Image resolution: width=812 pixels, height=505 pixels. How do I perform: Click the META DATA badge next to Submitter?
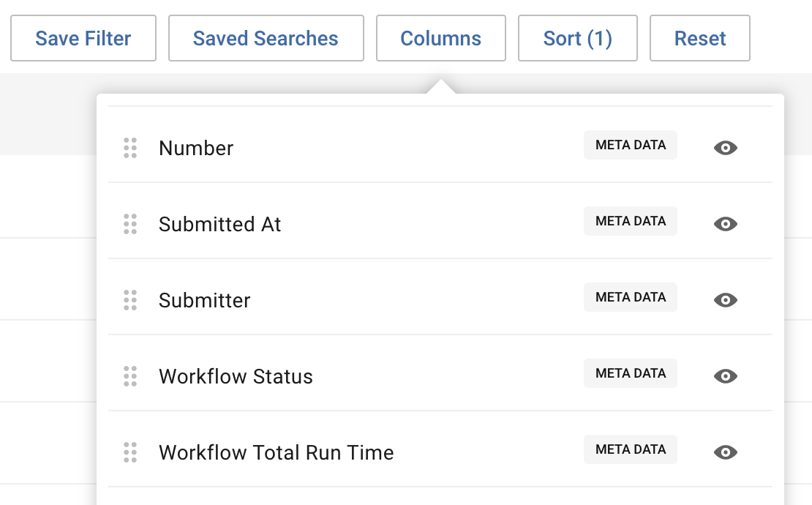point(630,297)
